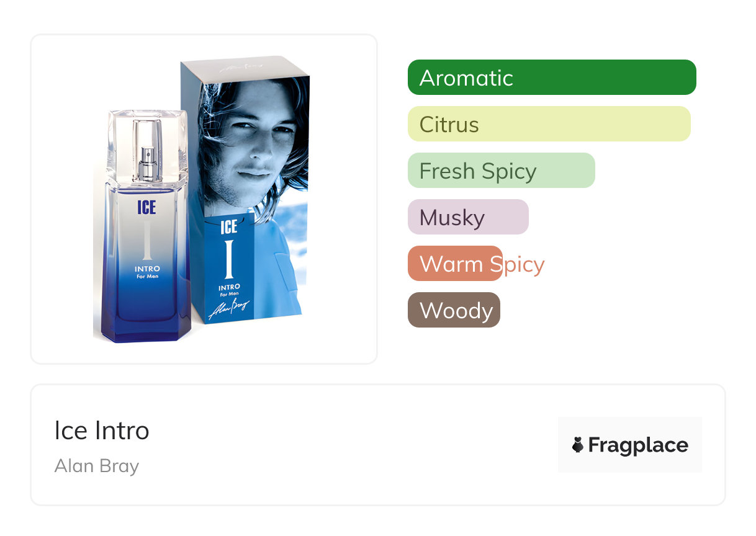Open the Fragplace logo link
Viewport: 756px width, 536px height.
click(x=630, y=445)
